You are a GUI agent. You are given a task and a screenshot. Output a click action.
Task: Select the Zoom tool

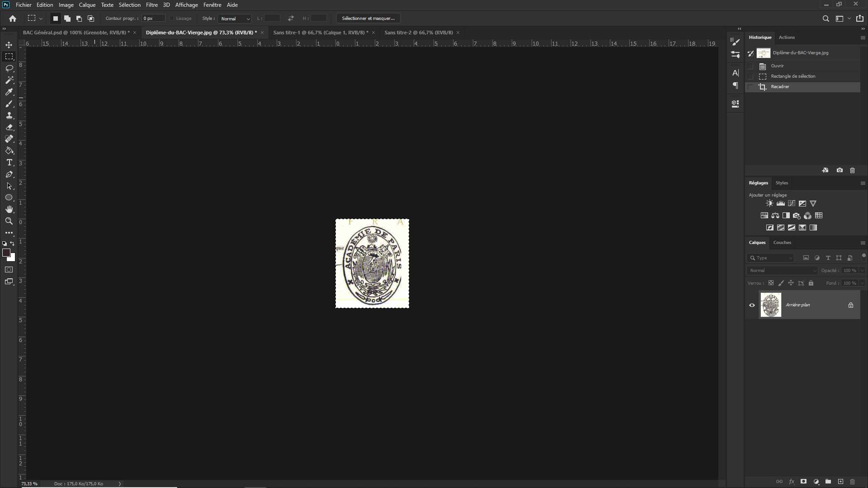coord(9,221)
